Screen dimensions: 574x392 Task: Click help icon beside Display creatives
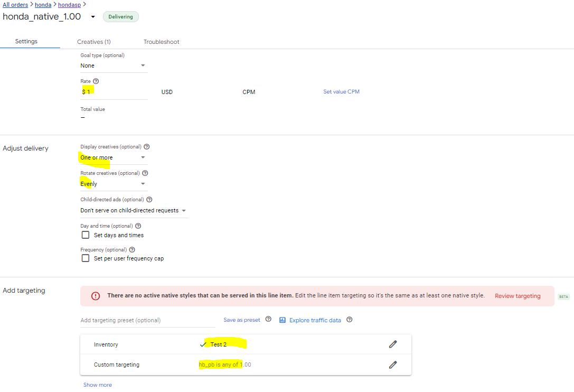coord(147,147)
